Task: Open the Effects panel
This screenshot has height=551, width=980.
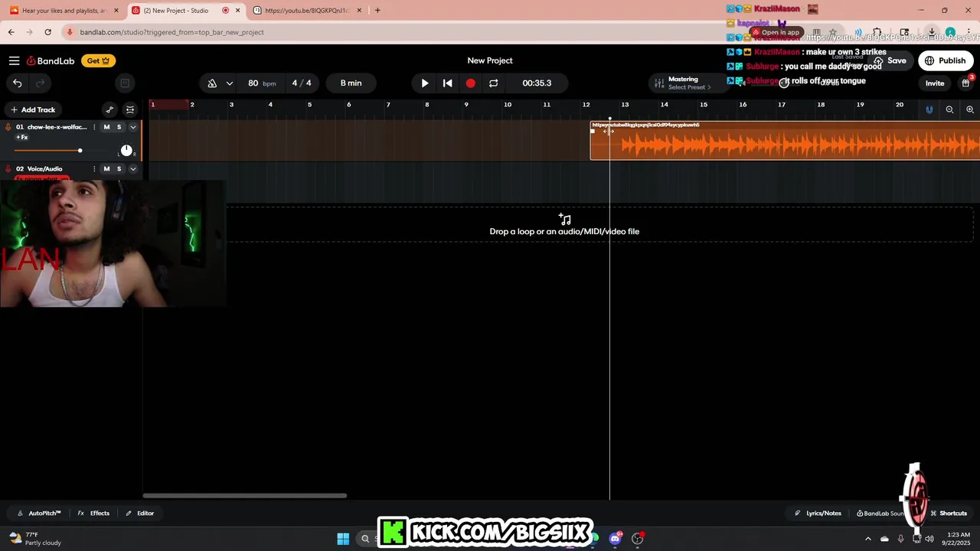Action: [x=93, y=514]
